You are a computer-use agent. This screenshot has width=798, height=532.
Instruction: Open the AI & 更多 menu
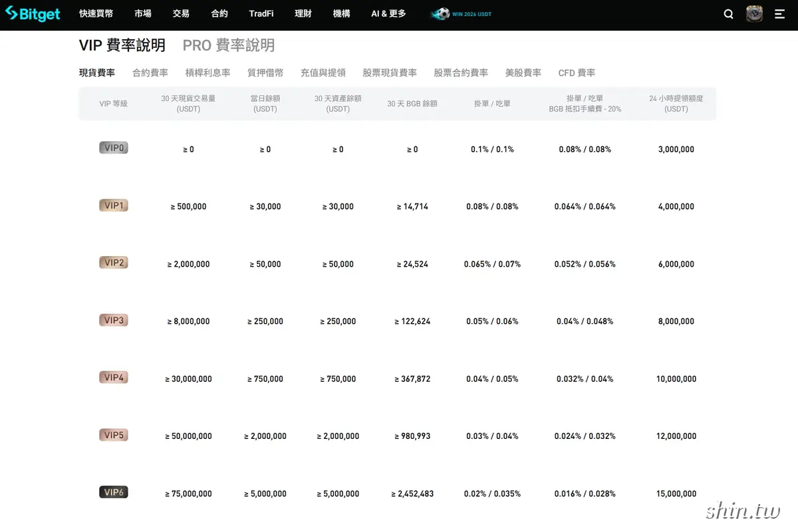[388, 13]
